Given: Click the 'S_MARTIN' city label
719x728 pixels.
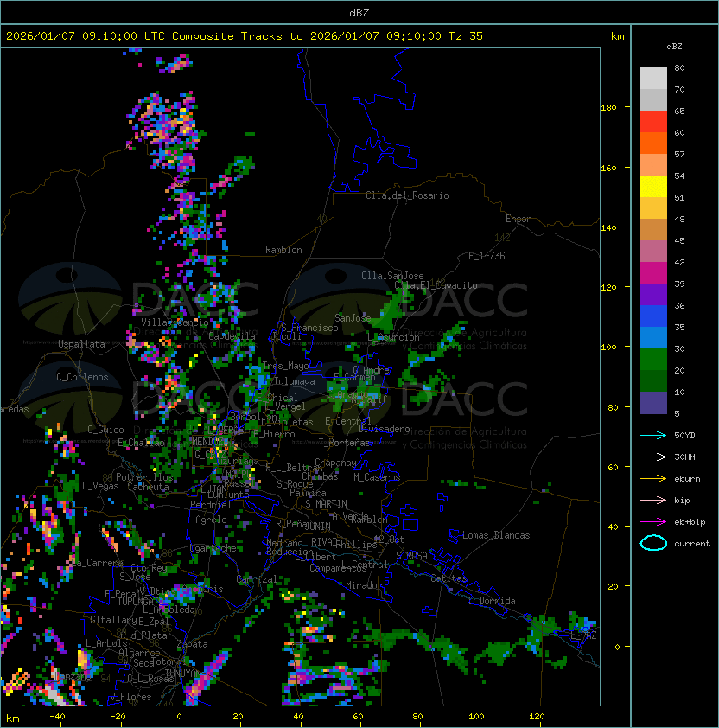Looking at the screenshot, I should tap(326, 504).
